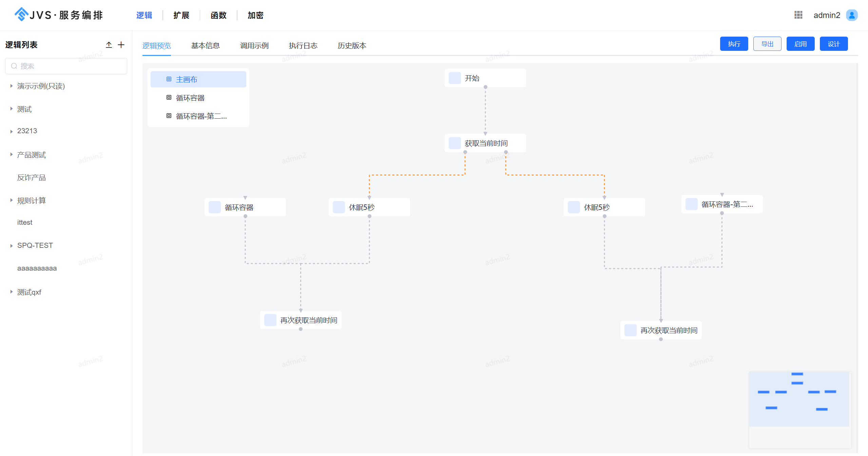Switch to the 历史版本 tab
Image resolution: width=868 pixels, height=456 pixels.
click(x=352, y=45)
